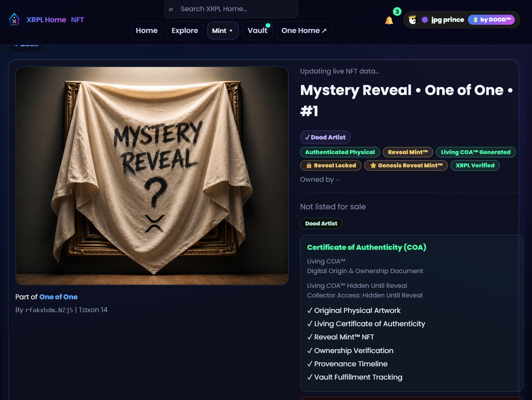The image size is (532, 400).
Task: Click the Owned by text
Action: 320,179
